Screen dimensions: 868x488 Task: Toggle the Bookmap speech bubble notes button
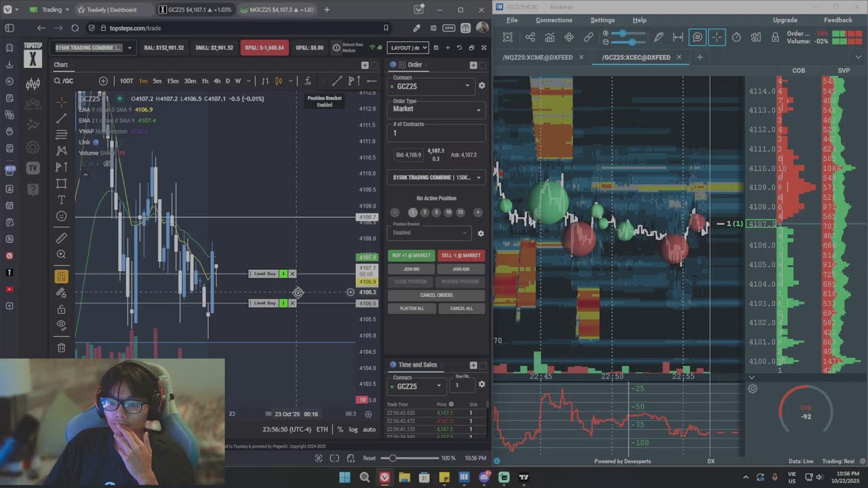[697, 37]
